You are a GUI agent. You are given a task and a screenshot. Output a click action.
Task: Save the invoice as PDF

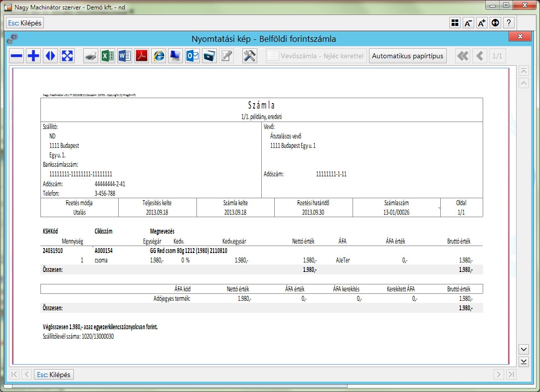point(142,56)
